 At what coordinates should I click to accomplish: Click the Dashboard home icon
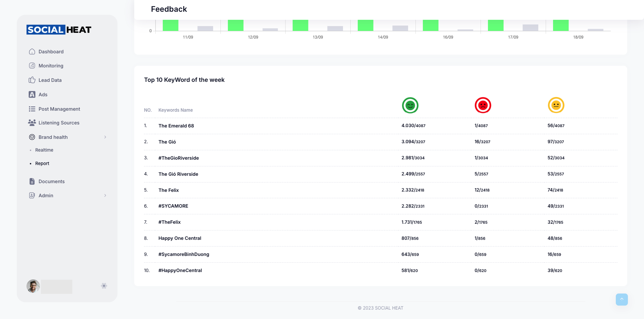click(x=32, y=52)
